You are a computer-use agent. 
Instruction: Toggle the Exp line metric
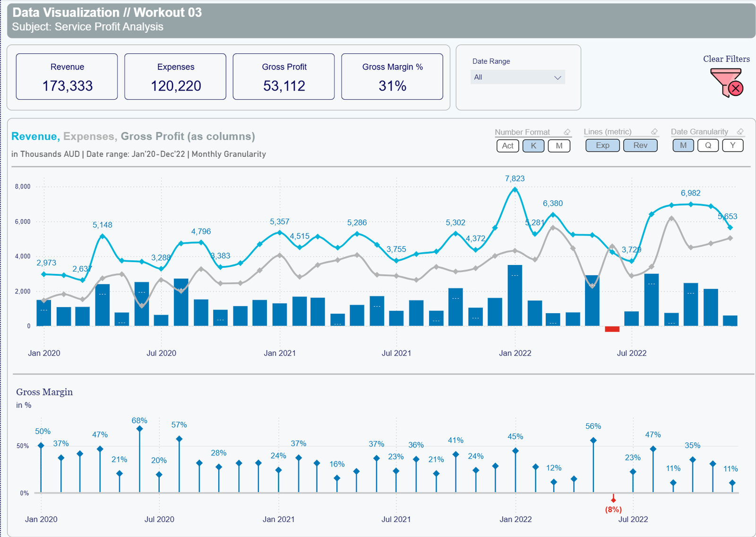(x=602, y=145)
